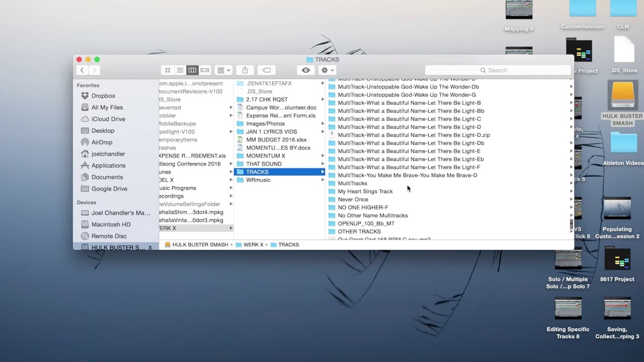The image size is (644, 362).
Task: Select column view in Finder toolbar
Action: [192, 70]
